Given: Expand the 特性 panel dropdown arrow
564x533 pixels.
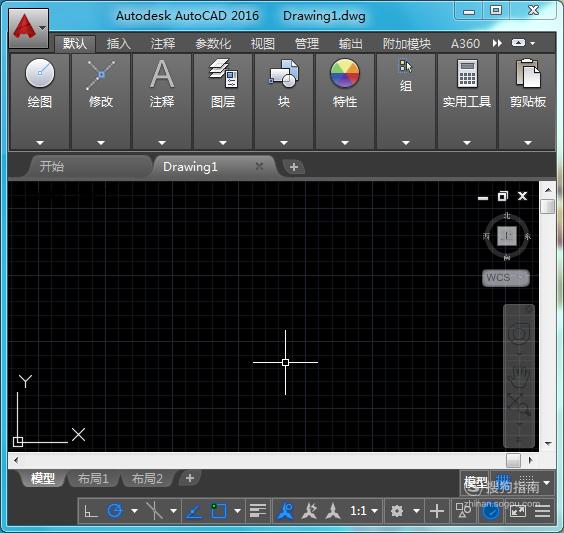Looking at the screenshot, I should [345, 143].
